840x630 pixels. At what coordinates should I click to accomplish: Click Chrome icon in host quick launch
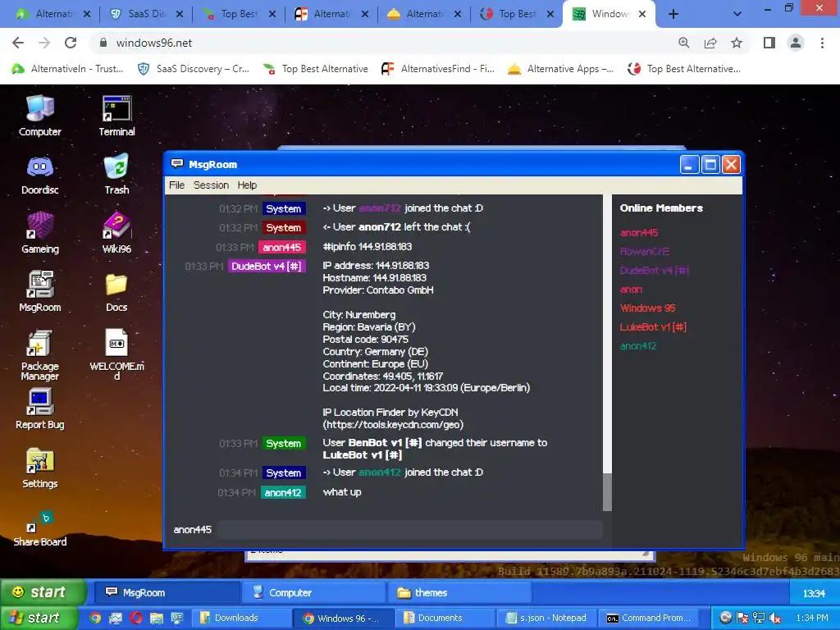point(95,618)
